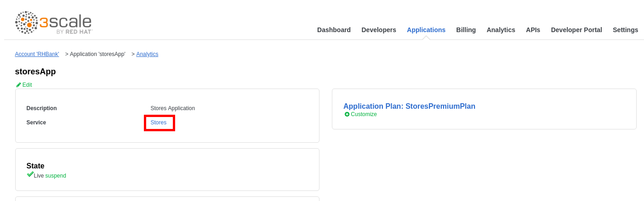The height and width of the screenshot is (201, 644).
Task: Select the Applications nav tab
Action: 426,30
